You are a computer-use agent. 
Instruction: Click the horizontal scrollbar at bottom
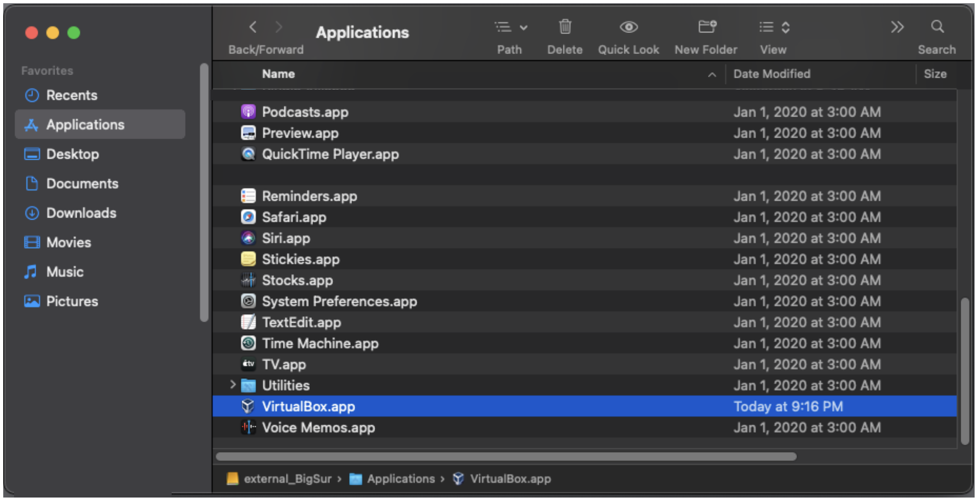pos(505,457)
